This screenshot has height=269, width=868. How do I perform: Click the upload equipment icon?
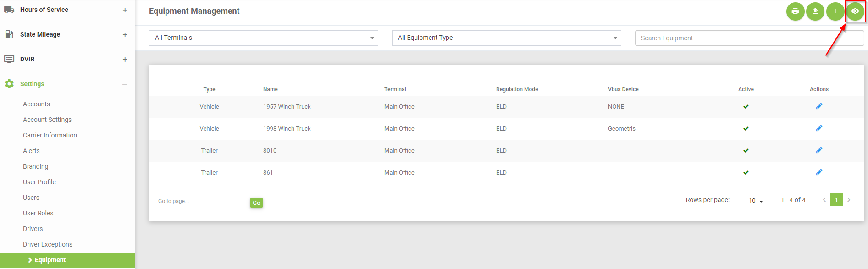pos(815,11)
